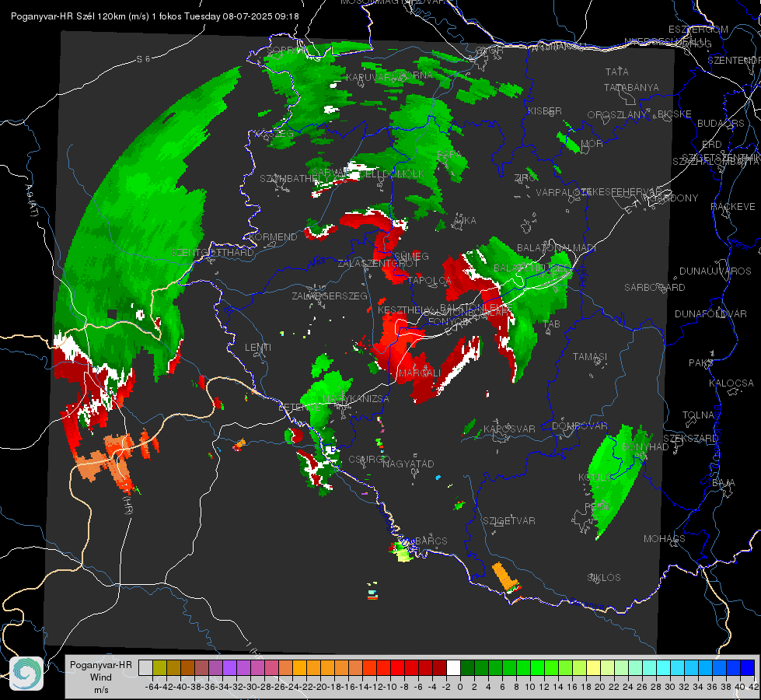Viewport: 761px width, 700px height.
Task: Click the DUNAFOLDVAR city label
Action: [x=710, y=313]
